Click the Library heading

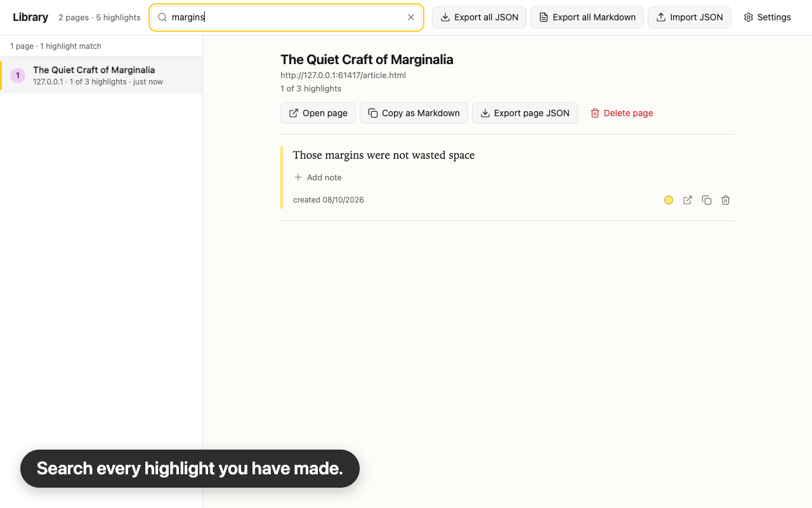30,17
